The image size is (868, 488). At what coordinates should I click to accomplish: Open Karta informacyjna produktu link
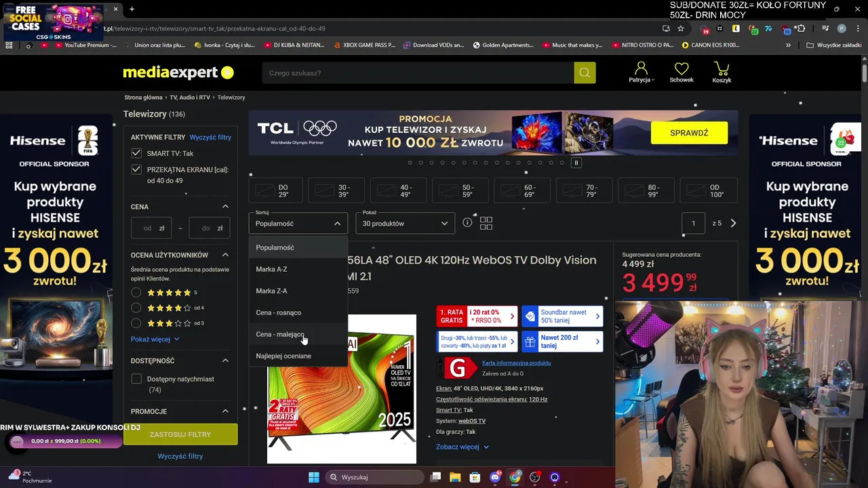coord(516,363)
